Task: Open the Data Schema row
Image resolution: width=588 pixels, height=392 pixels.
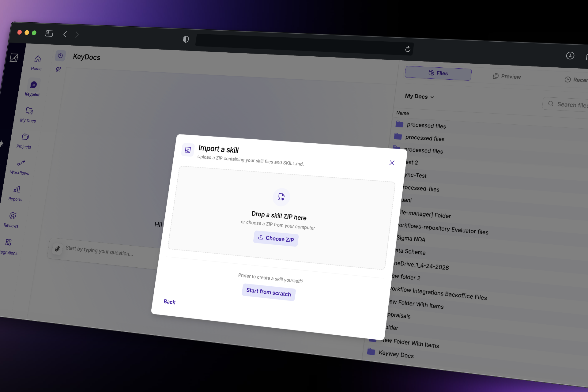Action: (x=410, y=251)
